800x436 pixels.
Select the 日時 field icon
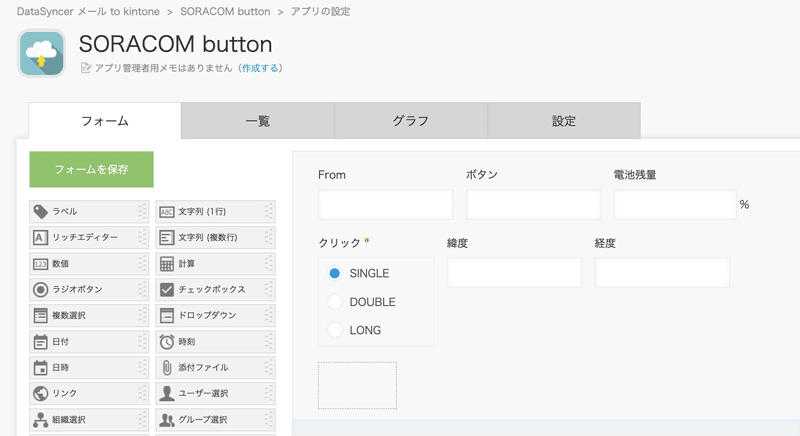40,368
